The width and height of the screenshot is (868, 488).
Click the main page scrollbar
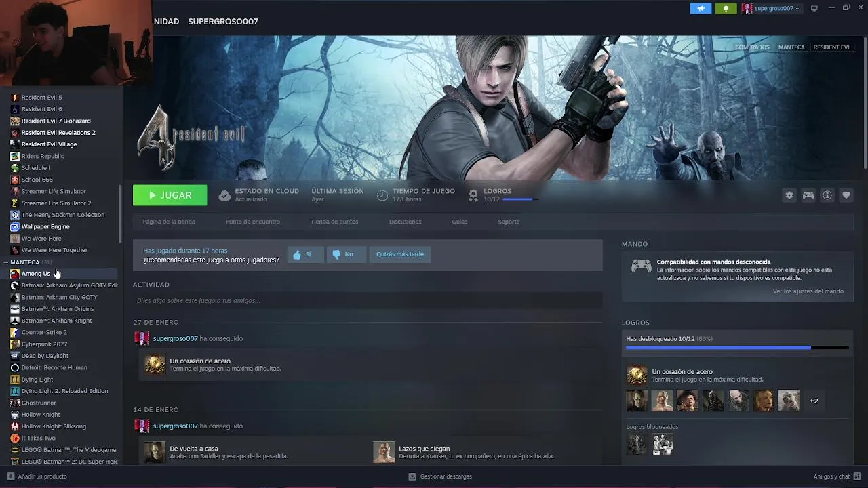click(x=865, y=102)
